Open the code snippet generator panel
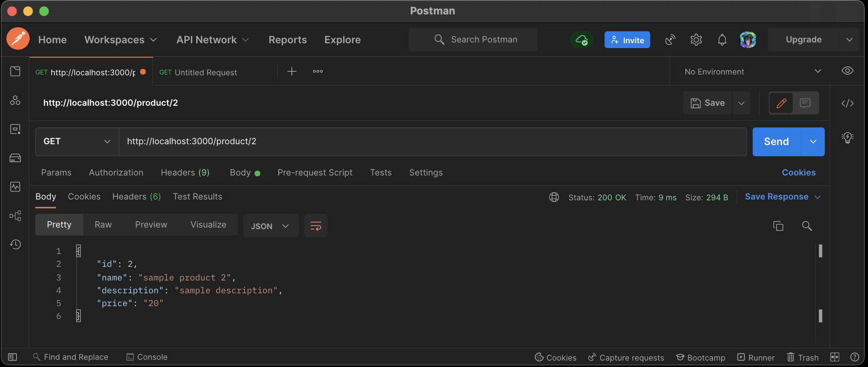The height and width of the screenshot is (367, 868). pyautogui.click(x=848, y=103)
